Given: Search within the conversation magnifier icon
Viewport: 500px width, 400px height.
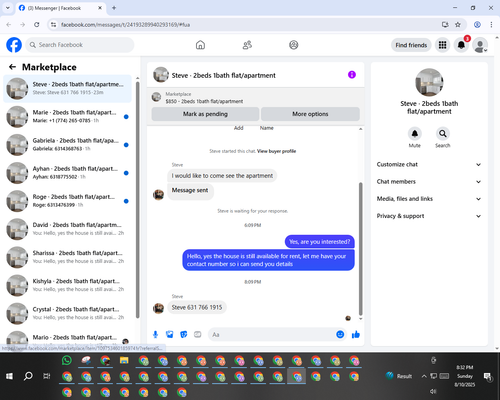Looking at the screenshot, I should pos(443,134).
